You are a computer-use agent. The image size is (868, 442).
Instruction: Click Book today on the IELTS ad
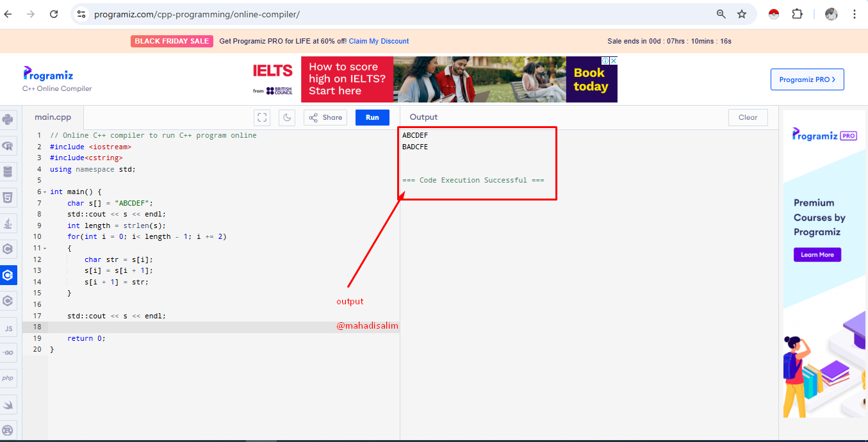591,79
